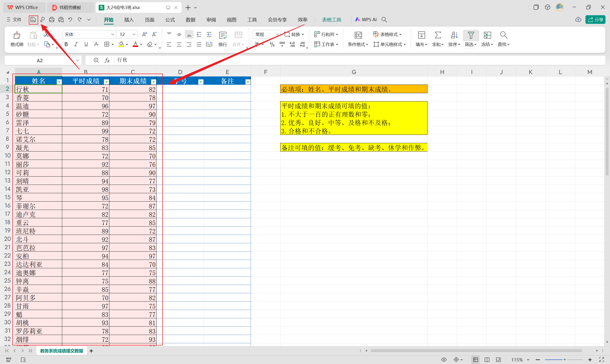The image size is (610, 364).
Task: Open the filter dropdown on the 姓名 column header
Action: [x=59, y=81]
